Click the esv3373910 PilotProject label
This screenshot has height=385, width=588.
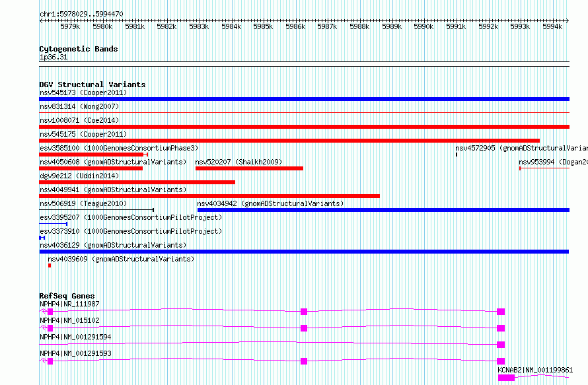tap(131, 231)
